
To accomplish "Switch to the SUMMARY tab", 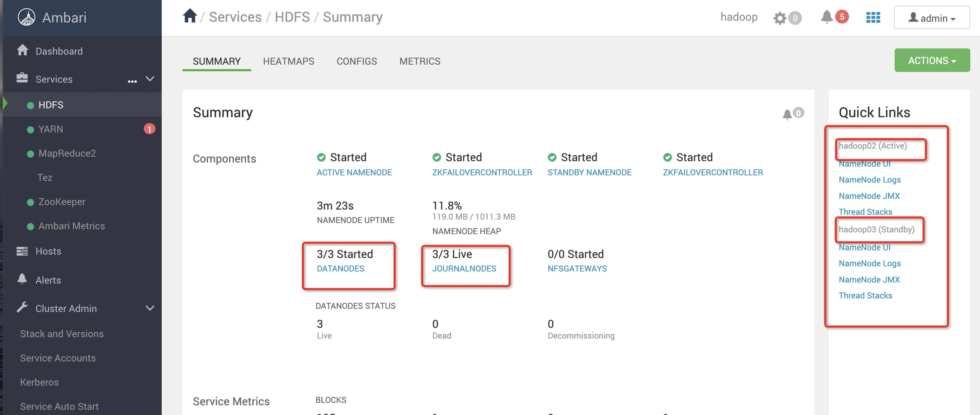I will point(216,61).
